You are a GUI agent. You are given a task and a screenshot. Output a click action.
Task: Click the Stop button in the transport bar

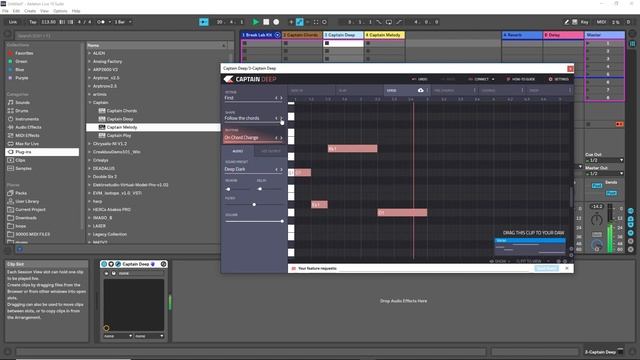click(266, 22)
